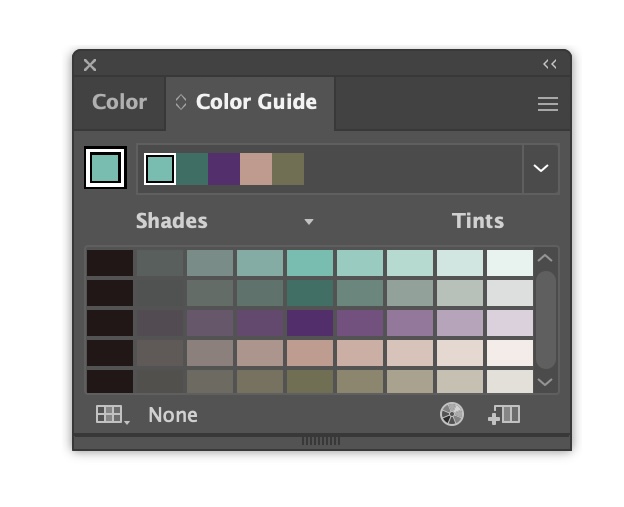
Task: Pick purple swatch in harmony strip
Action: (224, 169)
